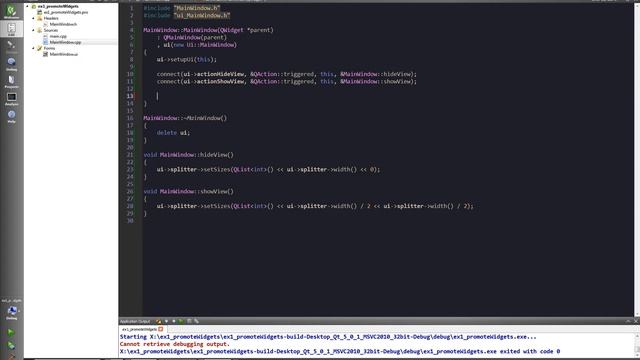This screenshot has width=640, height=360.
Task: Select the Headers folder label
Action: point(51,18)
